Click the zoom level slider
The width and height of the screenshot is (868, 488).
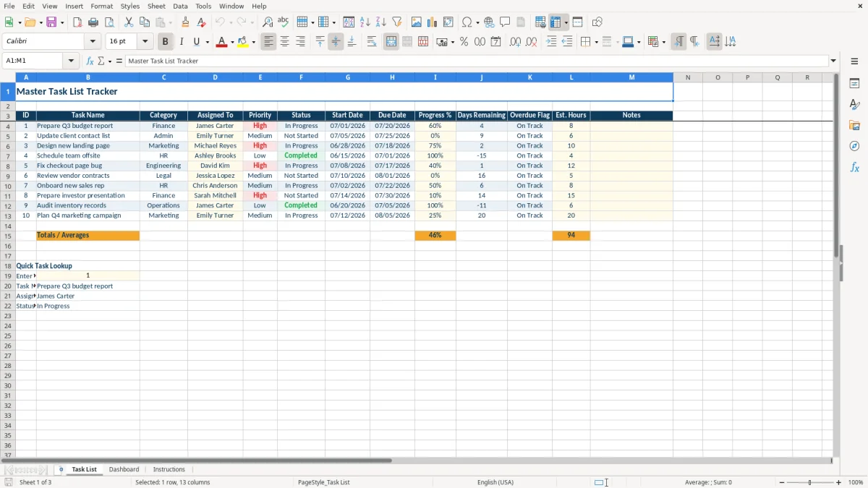(x=809, y=482)
